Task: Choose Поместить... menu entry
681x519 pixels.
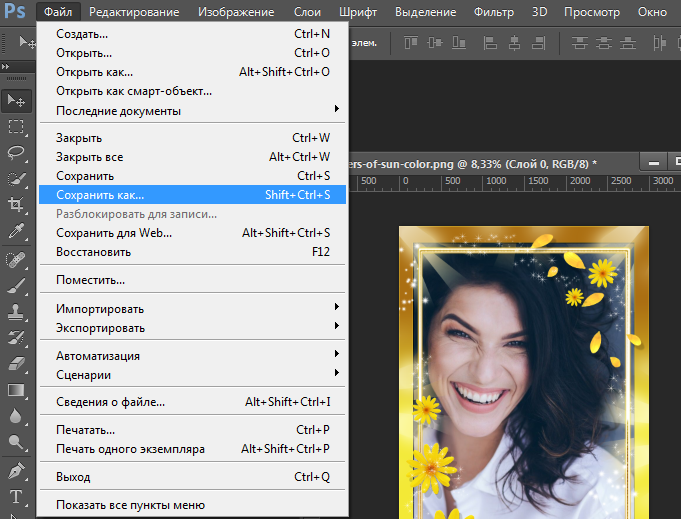Action: pyautogui.click(x=192, y=280)
